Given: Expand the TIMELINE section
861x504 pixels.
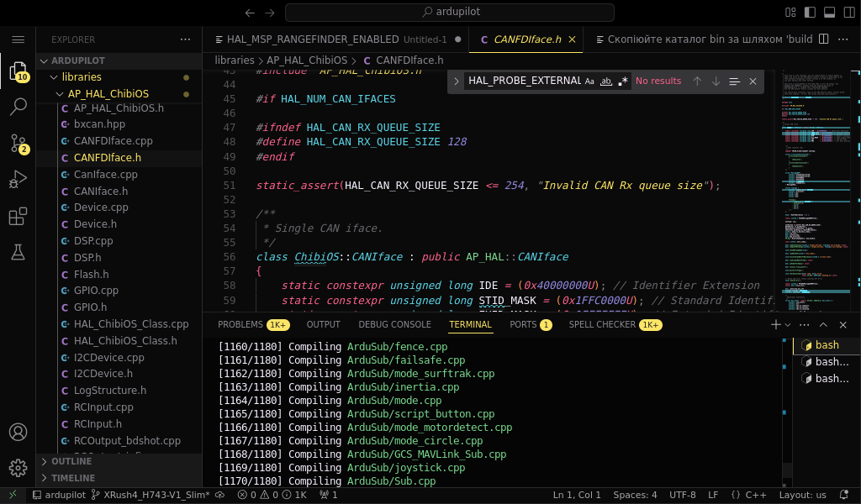Looking at the screenshot, I should click(x=73, y=478).
